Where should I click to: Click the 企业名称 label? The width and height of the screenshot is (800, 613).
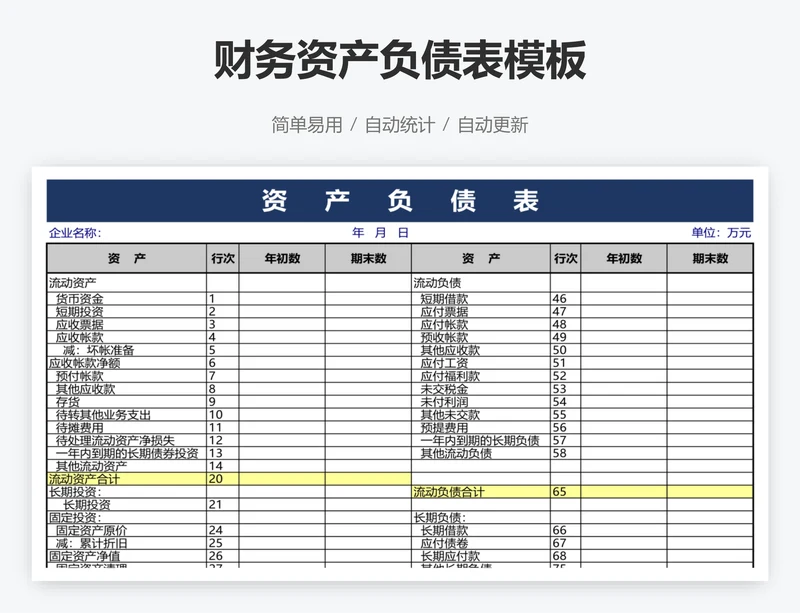75,233
